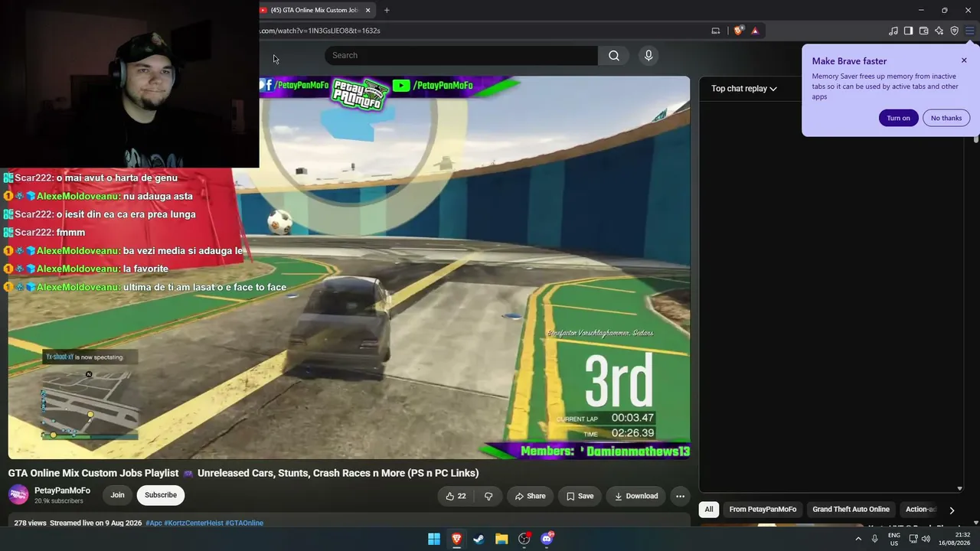Open the PetayPanMoFo channel name link
The image size is (980, 551).
pyautogui.click(x=62, y=491)
